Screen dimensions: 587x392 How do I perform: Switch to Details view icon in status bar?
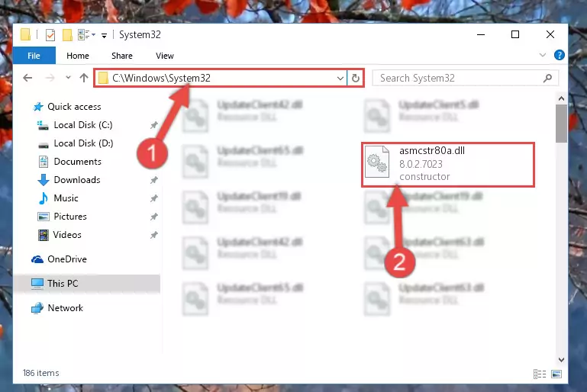(540, 374)
